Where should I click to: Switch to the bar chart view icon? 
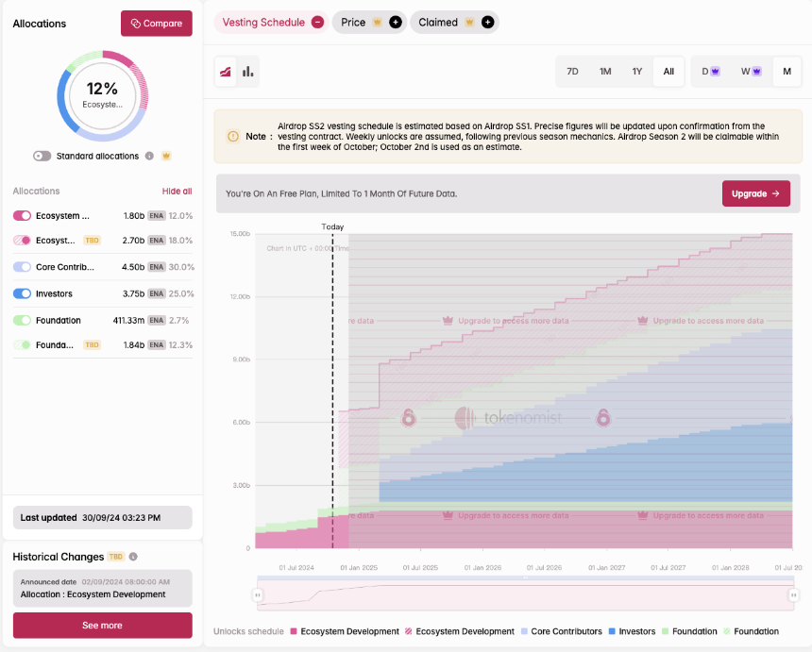(x=248, y=72)
